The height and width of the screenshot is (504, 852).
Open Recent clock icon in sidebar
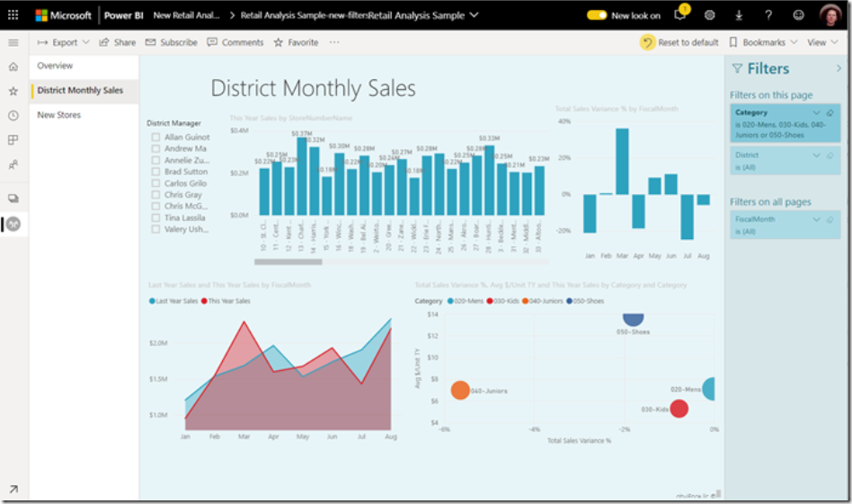pyautogui.click(x=13, y=116)
